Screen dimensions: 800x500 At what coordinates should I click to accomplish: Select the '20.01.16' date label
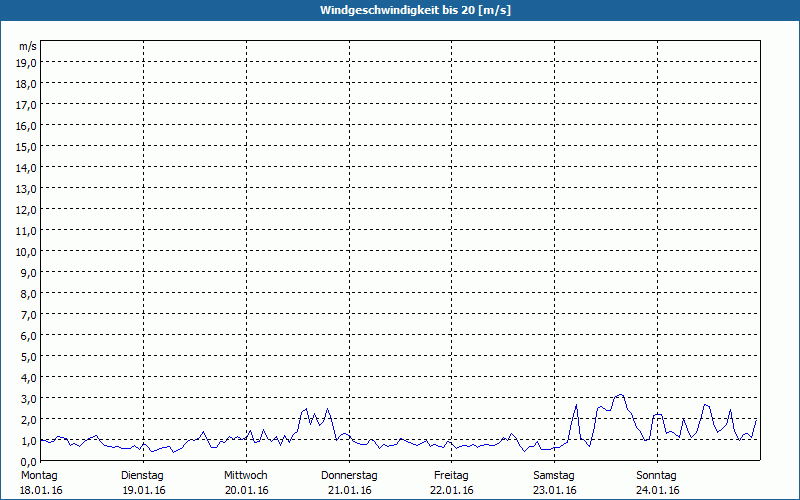click(x=246, y=490)
